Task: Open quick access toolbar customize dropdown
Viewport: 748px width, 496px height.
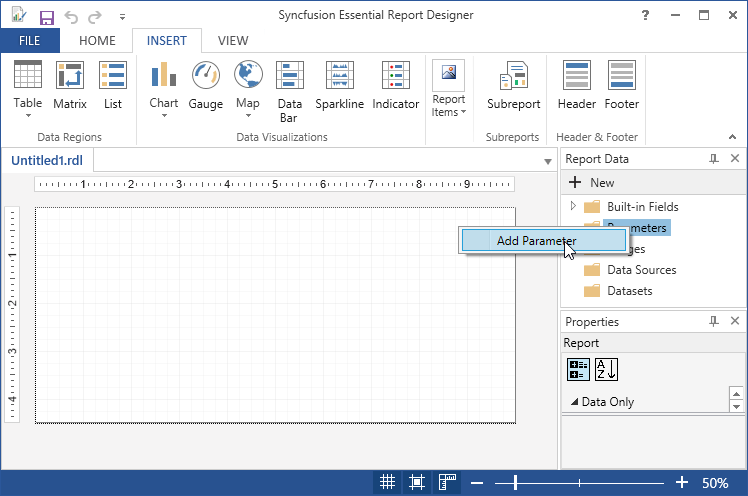Action: (123, 17)
